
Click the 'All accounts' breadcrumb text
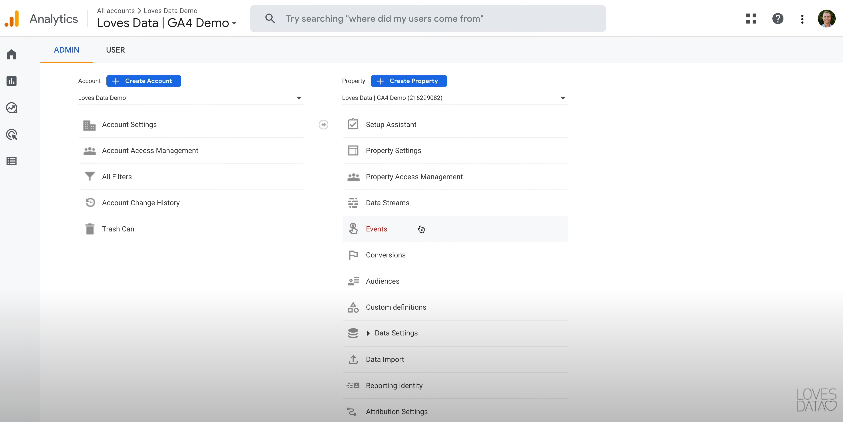point(115,10)
